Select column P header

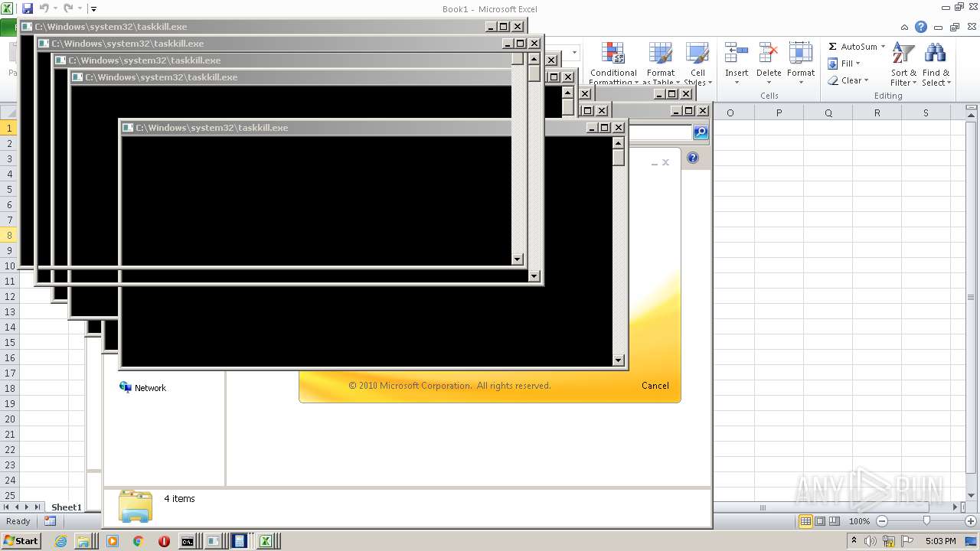(779, 112)
